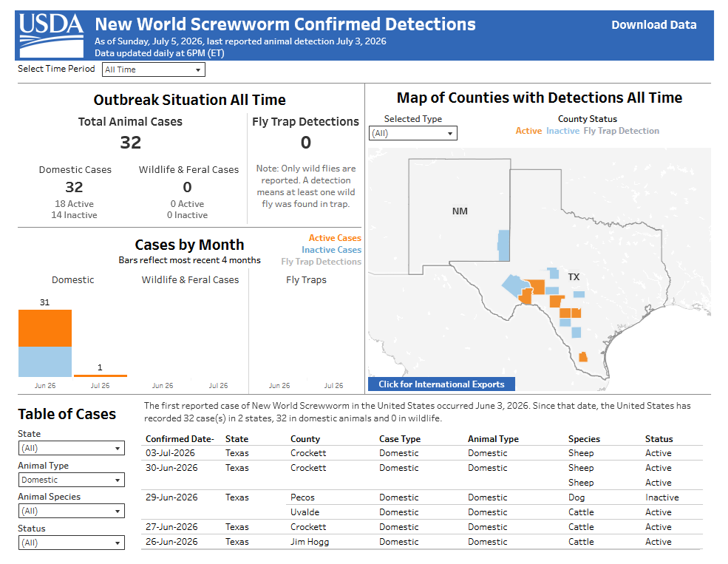Click Fly Trap Detections chart legend entry
This screenshot has width=728, height=564.
pyautogui.click(x=322, y=262)
